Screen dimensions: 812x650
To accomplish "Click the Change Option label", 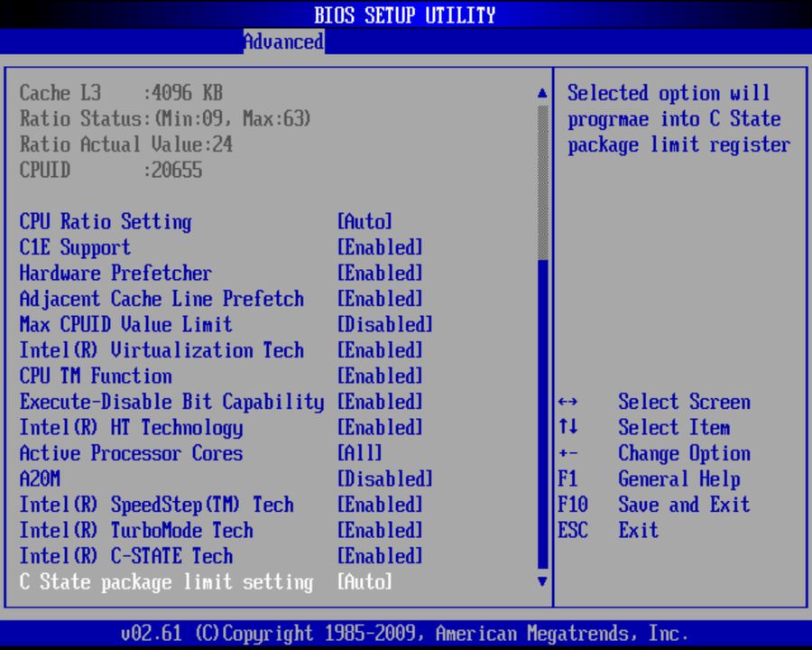I will [685, 453].
